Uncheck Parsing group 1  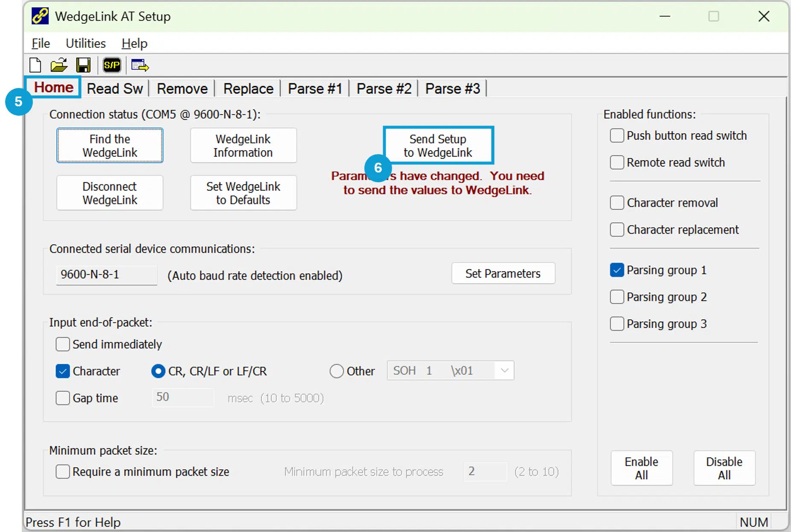click(x=617, y=270)
